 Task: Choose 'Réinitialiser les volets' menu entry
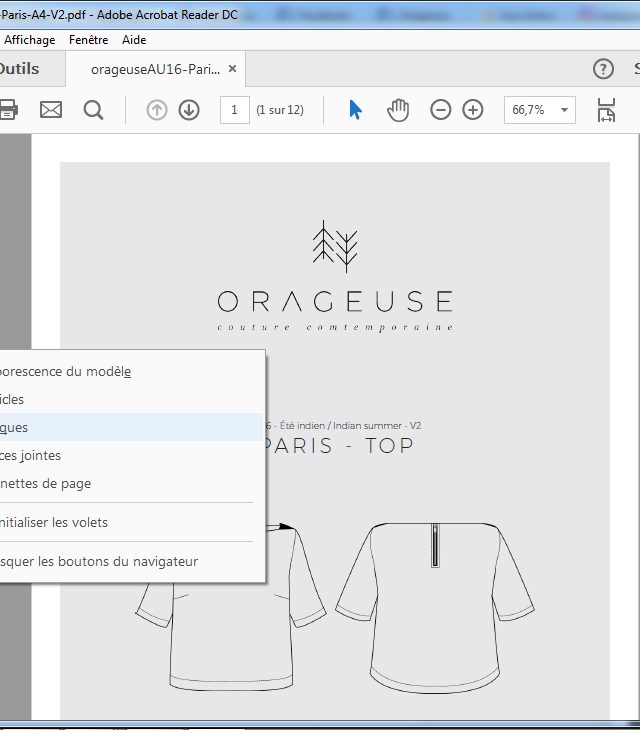(x=131, y=522)
